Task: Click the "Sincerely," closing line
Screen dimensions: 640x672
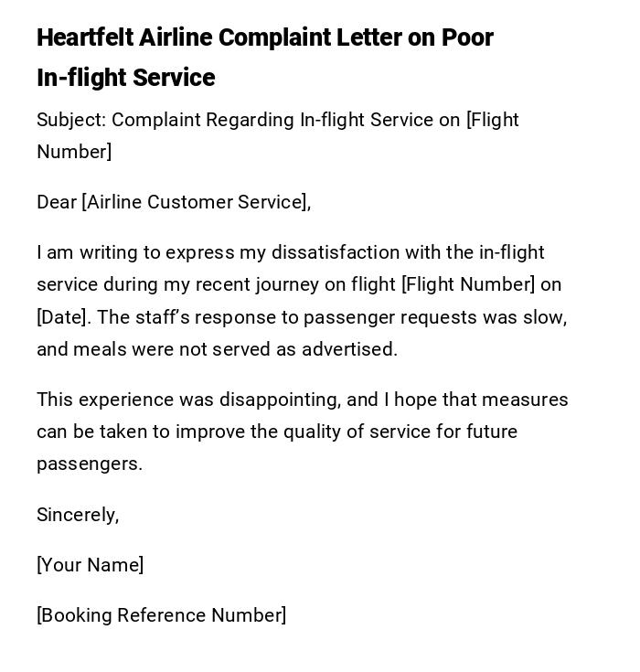Action: click(78, 515)
